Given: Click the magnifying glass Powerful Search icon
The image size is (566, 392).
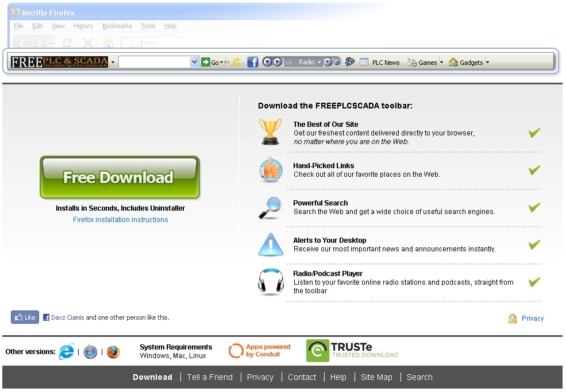Looking at the screenshot, I should (271, 208).
